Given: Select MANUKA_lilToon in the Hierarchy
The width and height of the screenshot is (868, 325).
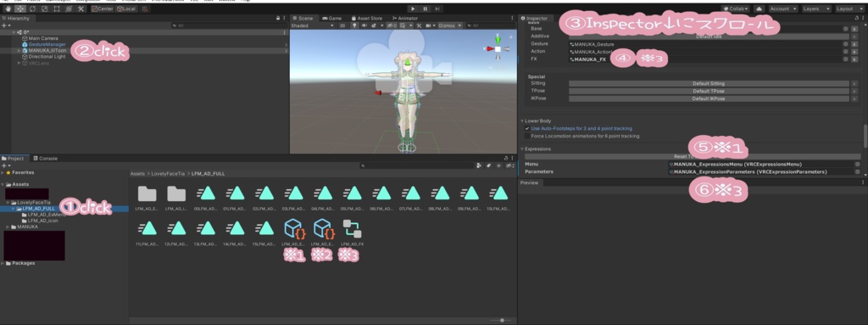Looking at the screenshot, I should [47, 50].
